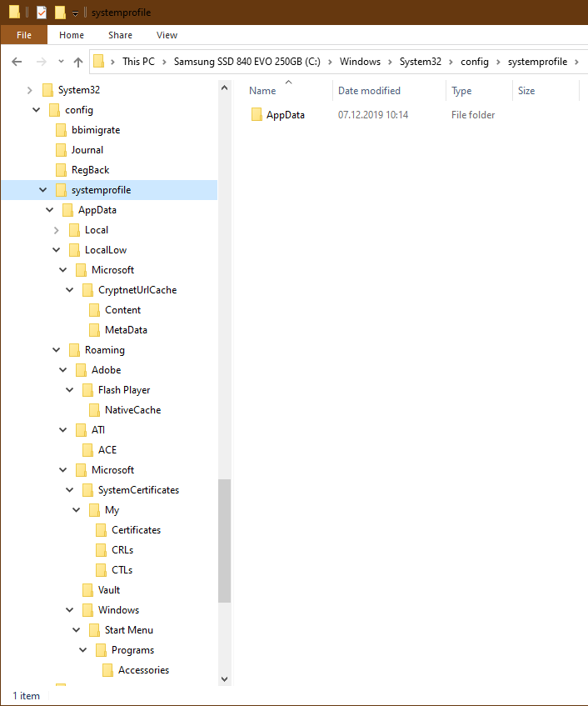Click the Forward navigation arrow
This screenshot has width=588, height=706.
click(x=42, y=62)
